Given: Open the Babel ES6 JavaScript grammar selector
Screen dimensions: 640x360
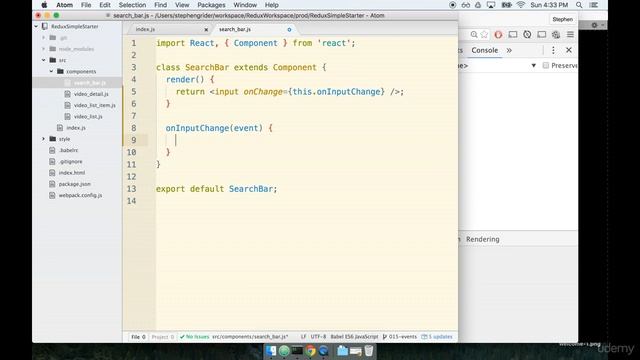Looking at the screenshot, I should 354,337.
